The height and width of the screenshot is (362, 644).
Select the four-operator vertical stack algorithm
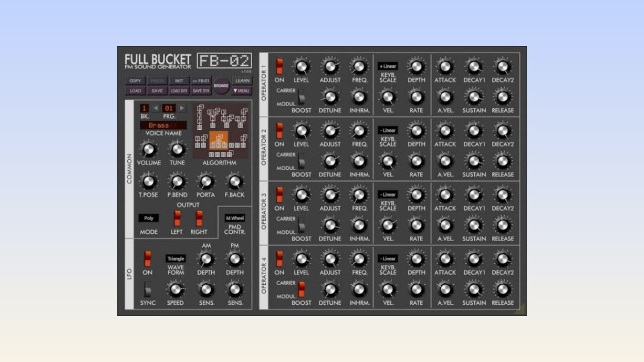tap(200, 117)
